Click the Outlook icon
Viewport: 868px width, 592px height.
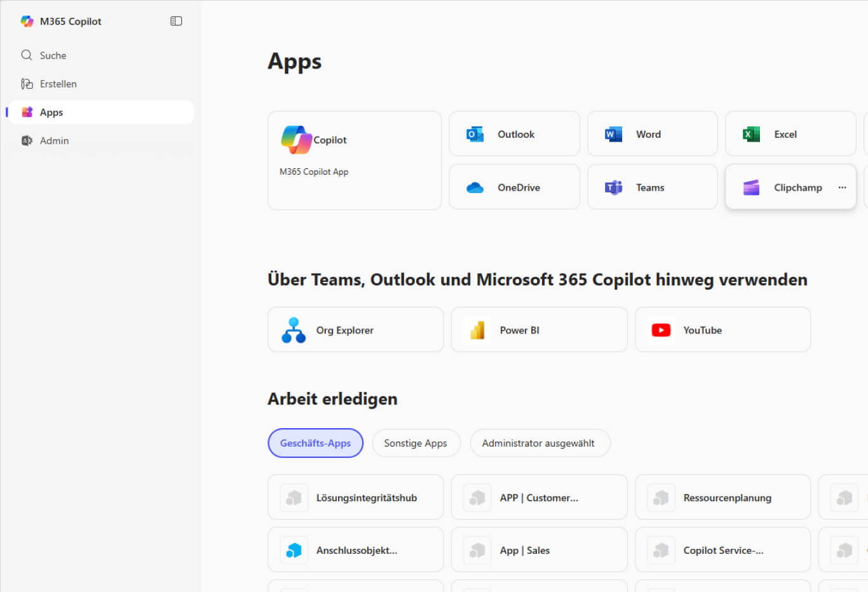[x=475, y=134]
